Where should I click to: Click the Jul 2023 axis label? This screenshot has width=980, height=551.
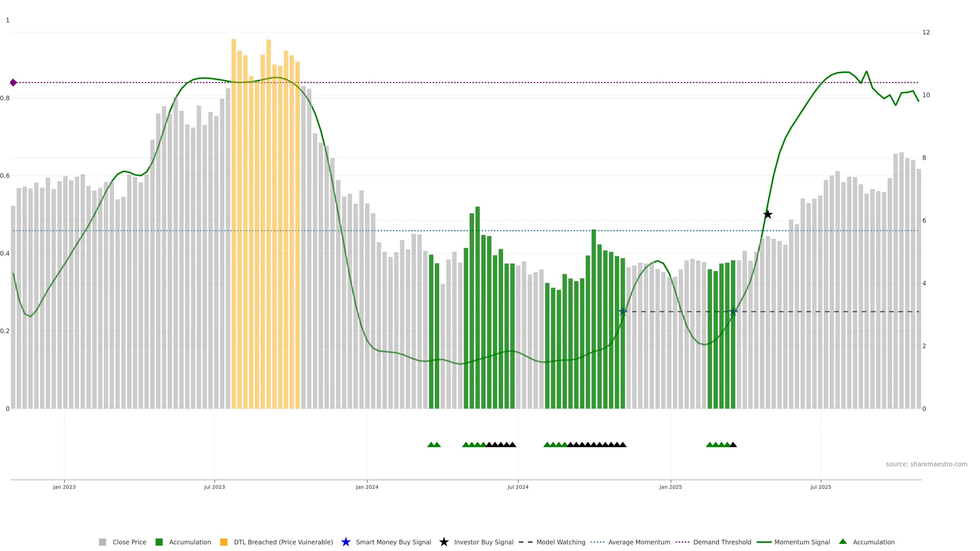(214, 487)
